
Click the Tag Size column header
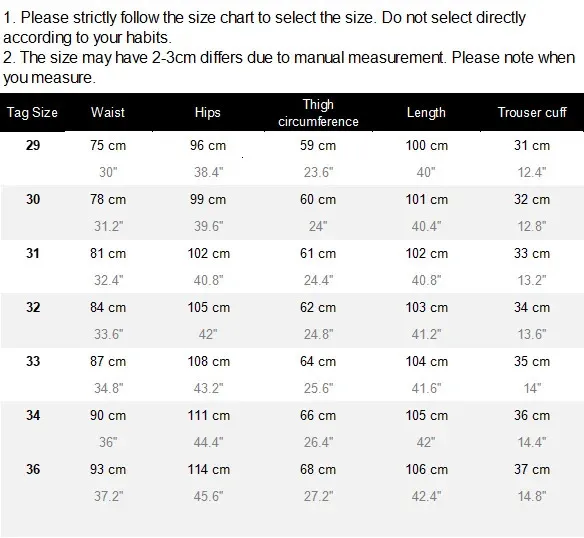pyautogui.click(x=32, y=113)
